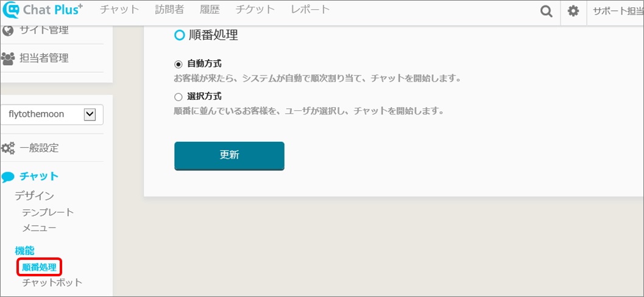Image resolution: width=644 pixels, height=297 pixels.
Task: Open チャットボット in the sidebar
Action: tap(52, 282)
